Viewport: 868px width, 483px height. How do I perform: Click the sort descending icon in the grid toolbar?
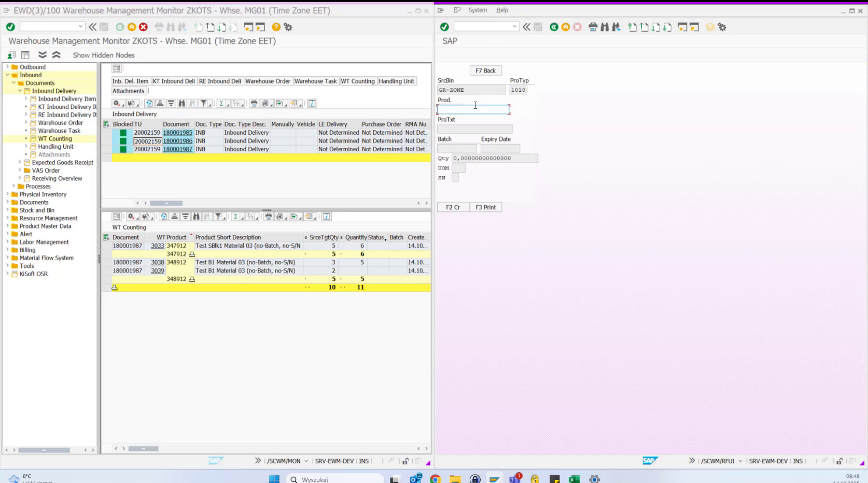pyautogui.click(x=171, y=103)
